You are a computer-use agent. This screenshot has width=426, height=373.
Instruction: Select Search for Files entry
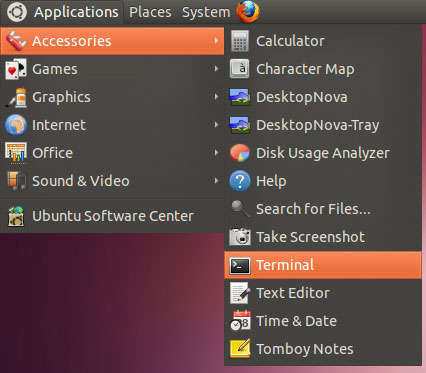coord(323,209)
